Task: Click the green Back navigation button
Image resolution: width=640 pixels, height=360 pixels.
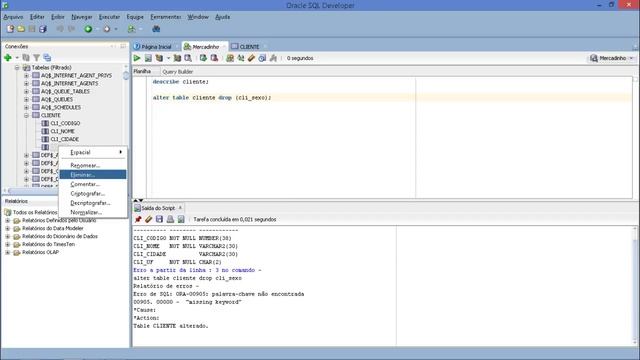Action: point(88,29)
